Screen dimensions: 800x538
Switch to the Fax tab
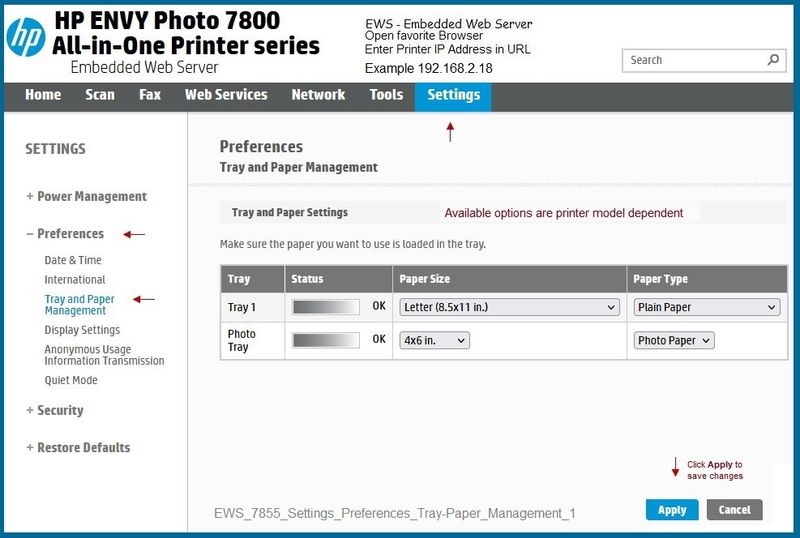coord(150,95)
